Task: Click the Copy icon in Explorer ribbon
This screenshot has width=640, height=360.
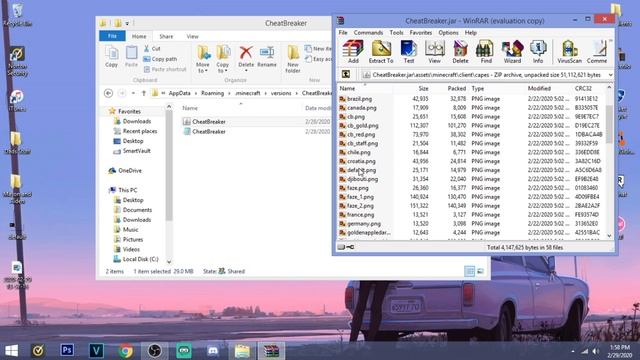Action: click(x=111, y=57)
